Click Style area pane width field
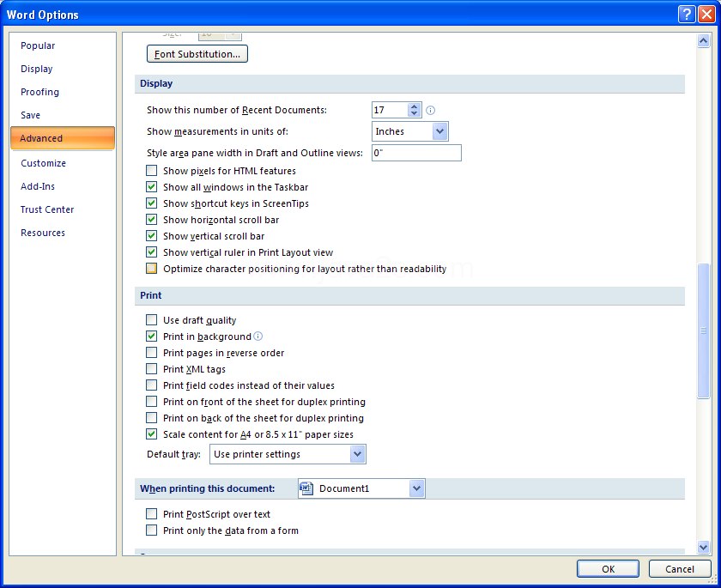This screenshot has width=721, height=588. pyautogui.click(x=416, y=153)
